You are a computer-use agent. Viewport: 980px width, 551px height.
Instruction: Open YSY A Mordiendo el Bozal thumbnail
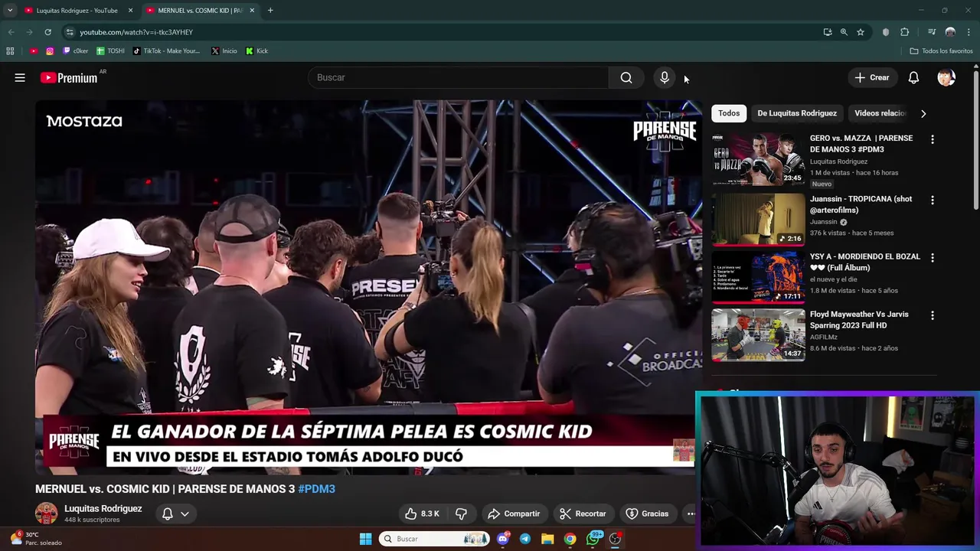pos(758,277)
